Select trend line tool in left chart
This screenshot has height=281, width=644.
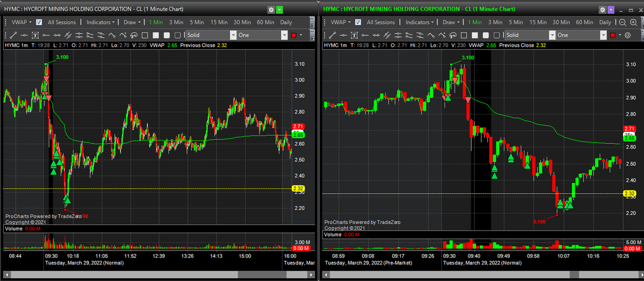tap(13, 35)
